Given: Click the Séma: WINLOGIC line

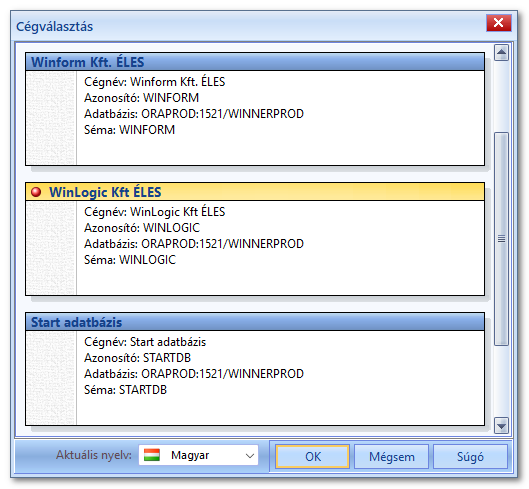Looking at the screenshot, I should (x=130, y=260).
